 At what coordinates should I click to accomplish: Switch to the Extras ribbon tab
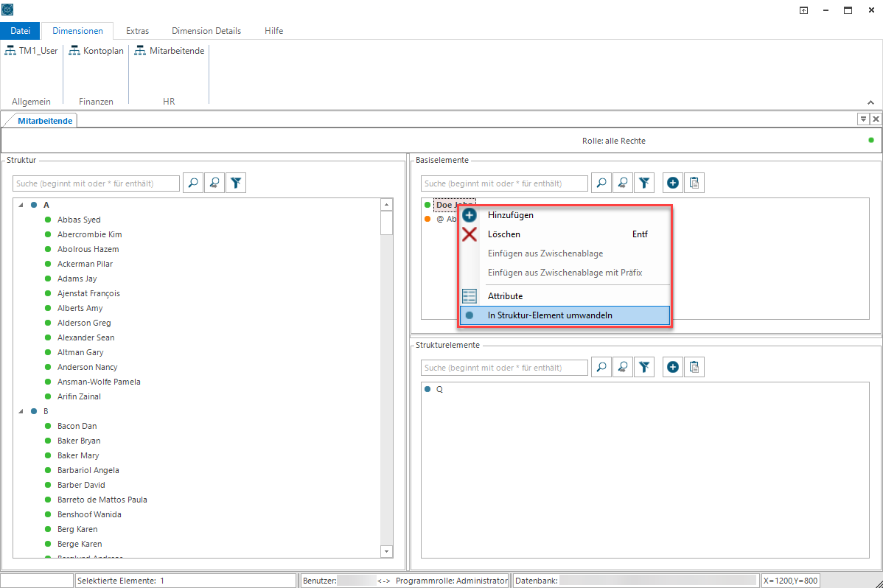pos(137,31)
